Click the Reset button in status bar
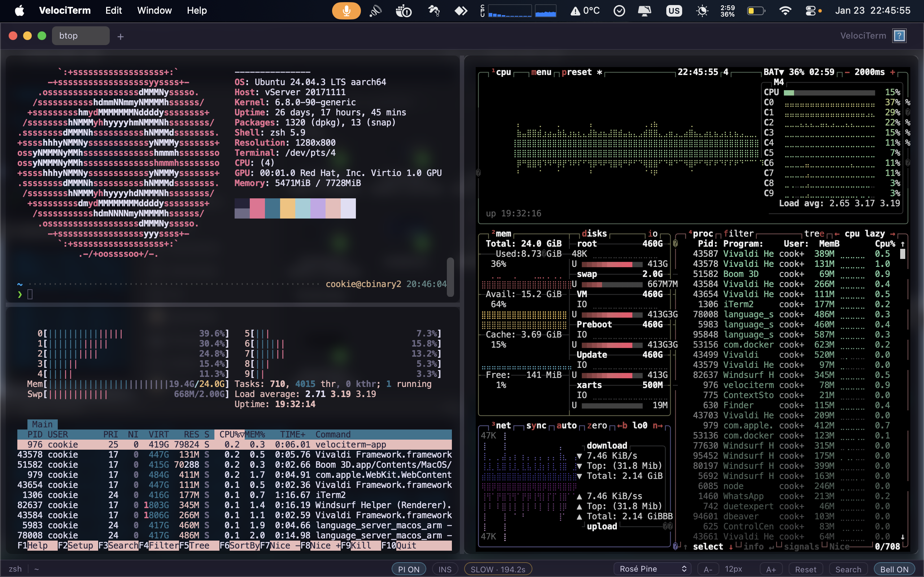Screen dimensions: 924x577 pyautogui.click(x=805, y=569)
